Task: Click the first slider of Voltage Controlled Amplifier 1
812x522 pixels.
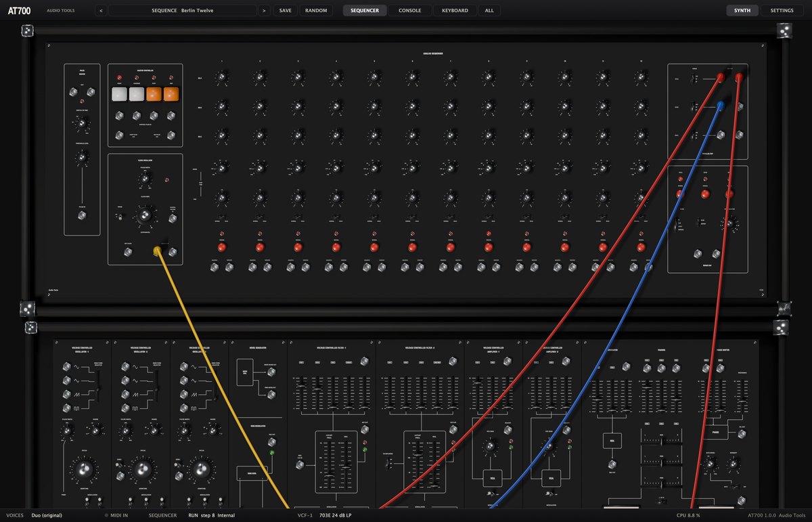Action: pyautogui.click(x=478, y=394)
